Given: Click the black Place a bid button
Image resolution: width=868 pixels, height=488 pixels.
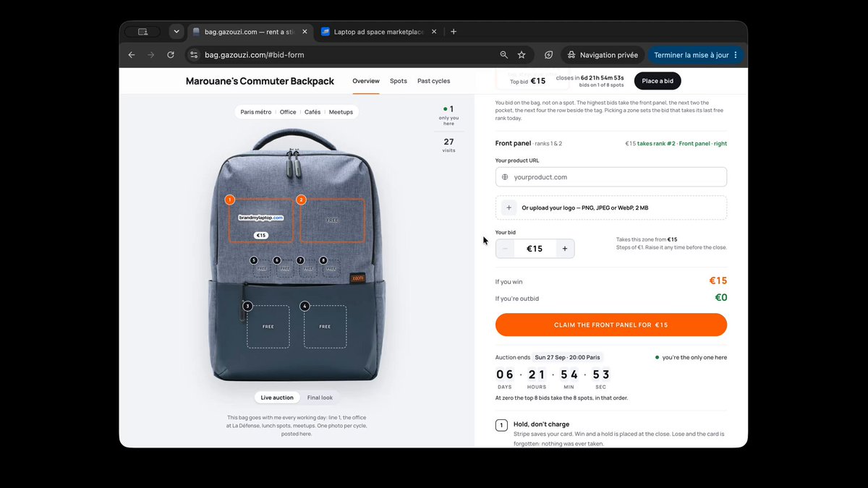Looking at the screenshot, I should (x=658, y=81).
